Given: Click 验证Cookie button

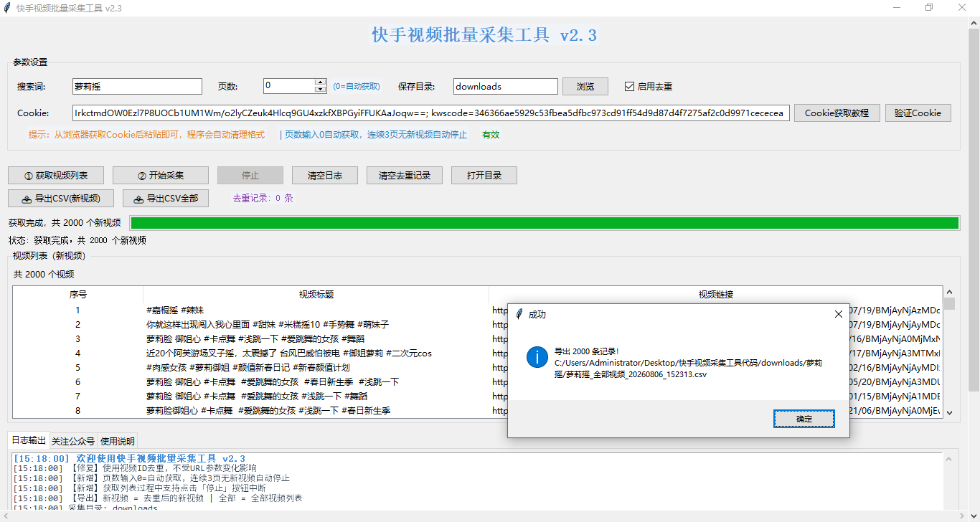Looking at the screenshot, I should point(918,113).
